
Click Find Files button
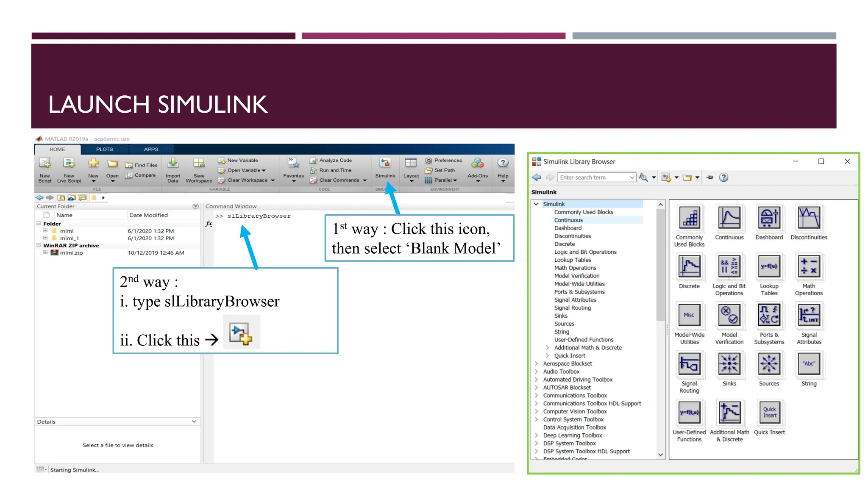click(x=141, y=165)
